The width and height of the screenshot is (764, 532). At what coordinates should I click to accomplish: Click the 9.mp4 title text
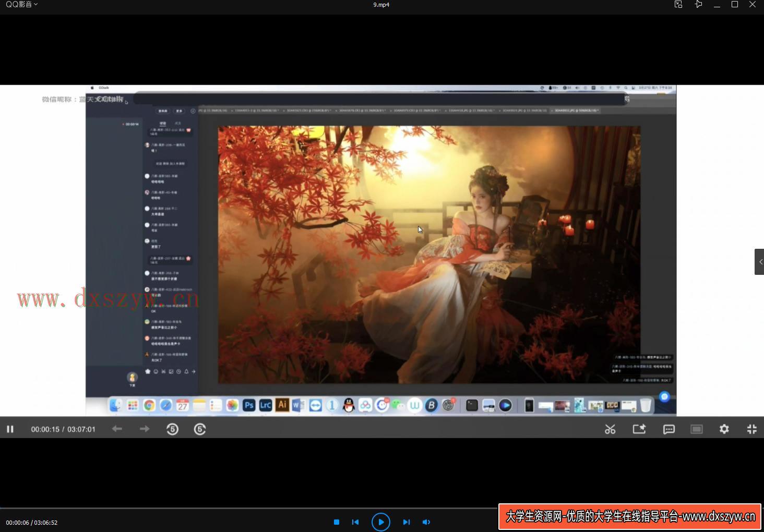point(381,4)
